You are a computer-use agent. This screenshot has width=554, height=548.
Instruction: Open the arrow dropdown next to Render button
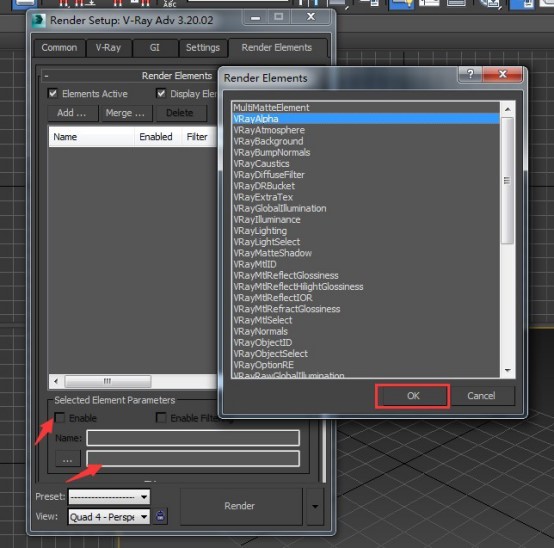tap(315, 506)
